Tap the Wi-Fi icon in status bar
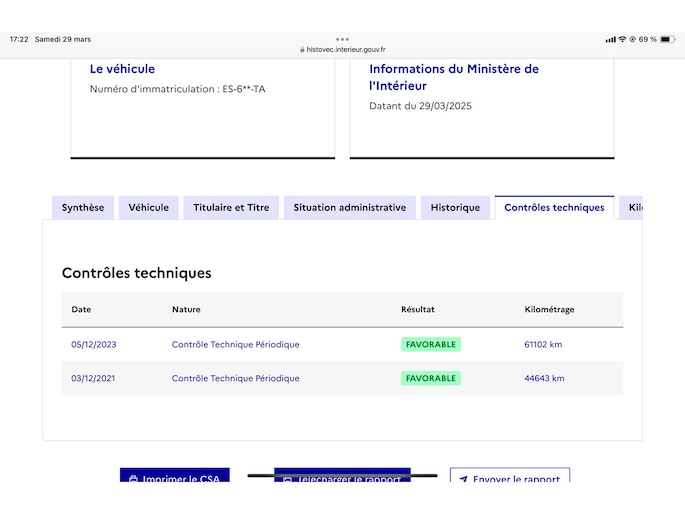The width and height of the screenshot is (685, 514). click(622, 39)
